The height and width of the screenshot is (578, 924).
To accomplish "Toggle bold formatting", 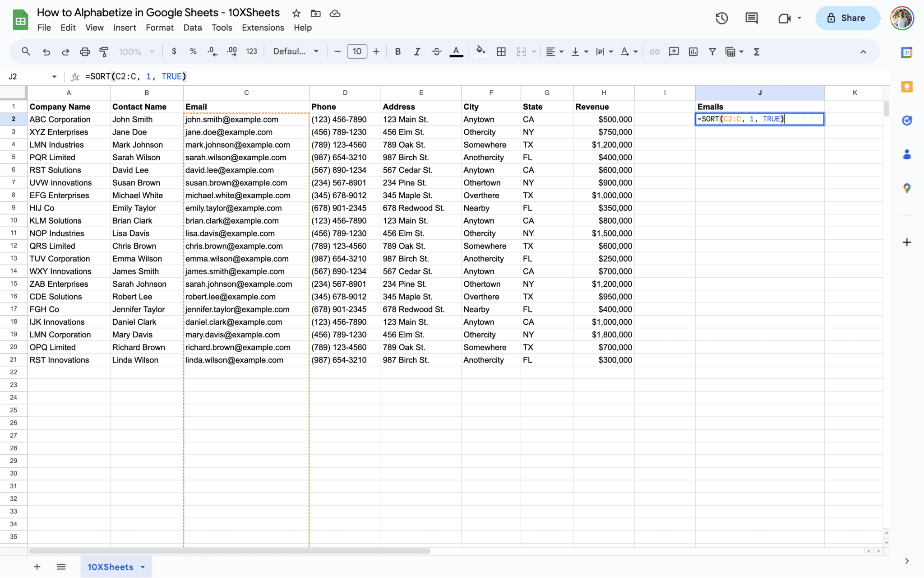I will tap(397, 51).
